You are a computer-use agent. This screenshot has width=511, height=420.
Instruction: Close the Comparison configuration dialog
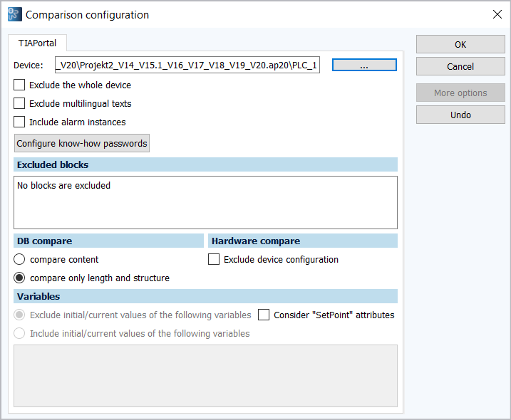tap(497, 14)
